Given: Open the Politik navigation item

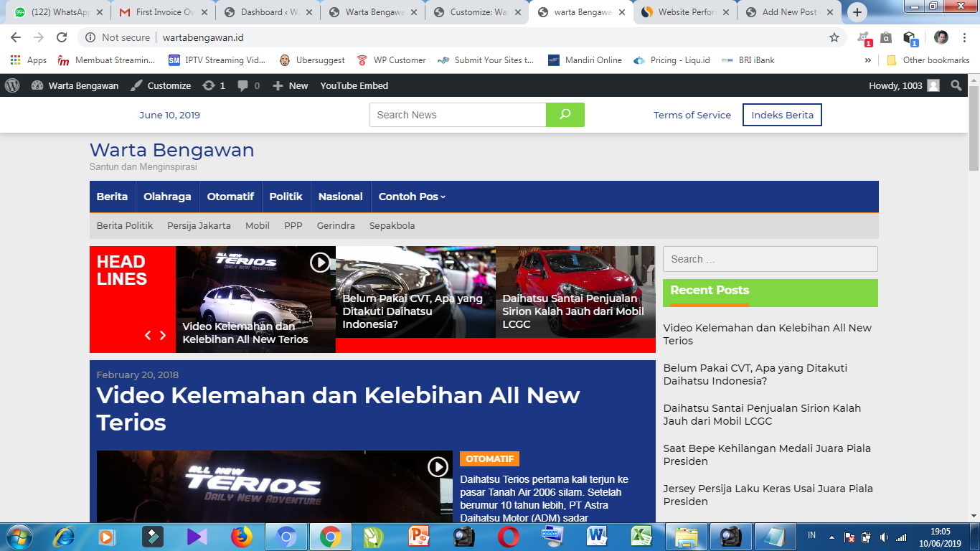Looking at the screenshot, I should [286, 197].
